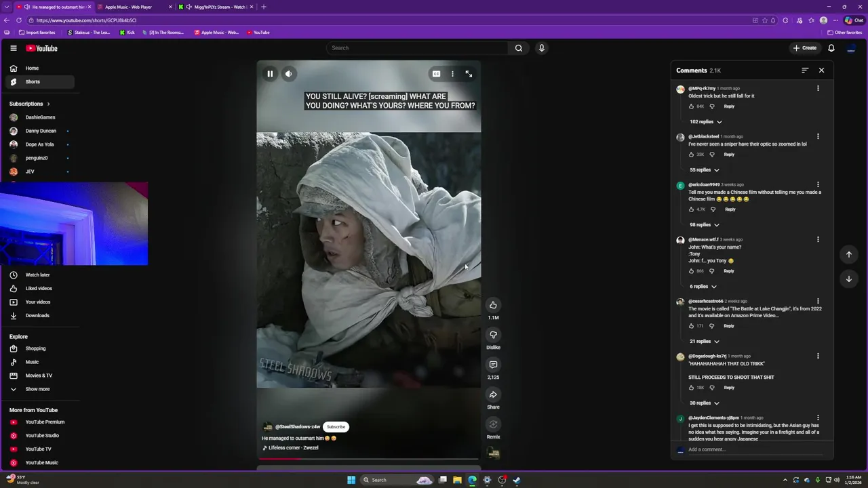Switch to the MiggYnPLYz Stream tab
Viewport: 868px width, 488px height.
tap(216, 7)
